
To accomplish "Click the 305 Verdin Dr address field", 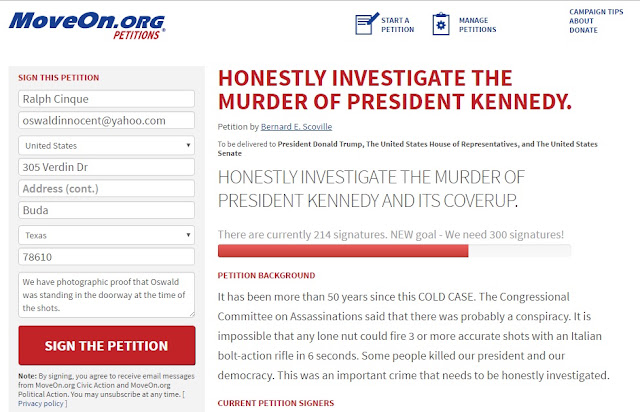I will point(107,167).
